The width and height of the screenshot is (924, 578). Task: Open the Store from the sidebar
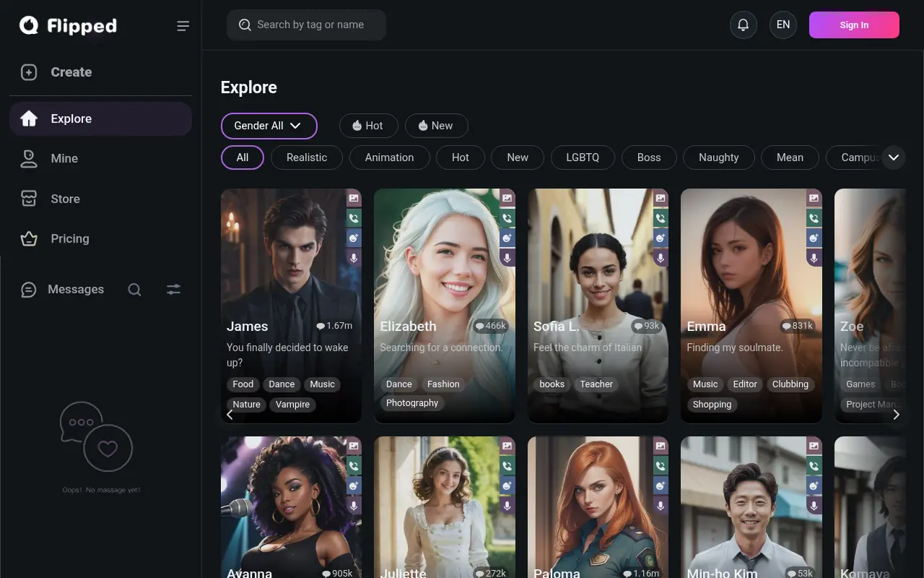tap(65, 198)
